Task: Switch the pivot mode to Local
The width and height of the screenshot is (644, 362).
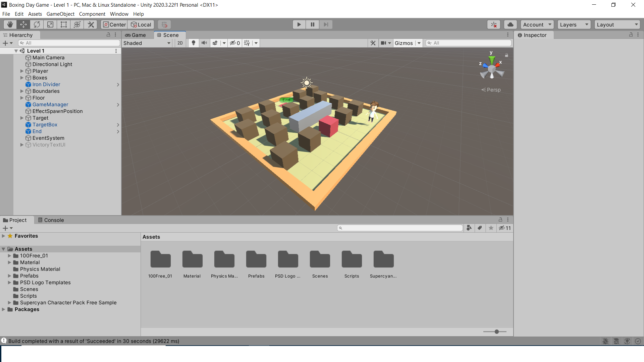Action: tap(141, 24)
